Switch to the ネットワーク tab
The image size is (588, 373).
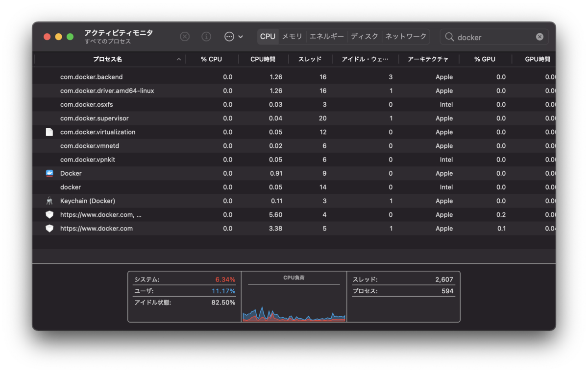pos(406,37)
